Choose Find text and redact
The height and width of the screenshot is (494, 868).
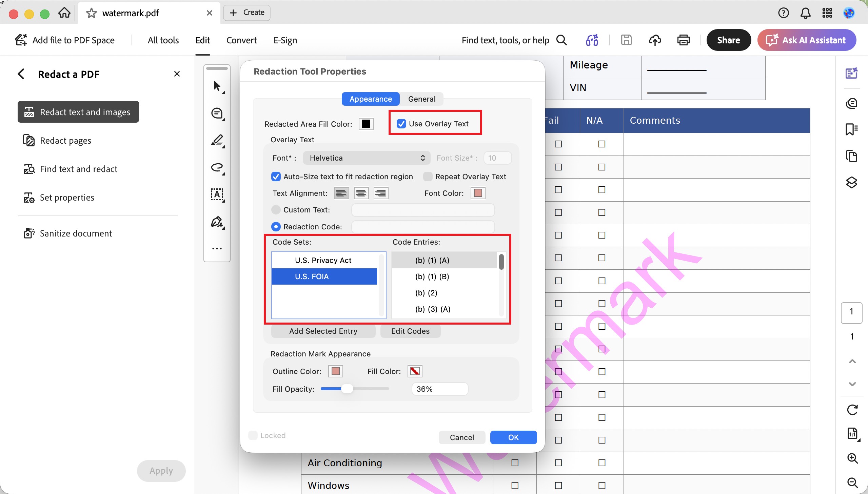tap(70, 169)
